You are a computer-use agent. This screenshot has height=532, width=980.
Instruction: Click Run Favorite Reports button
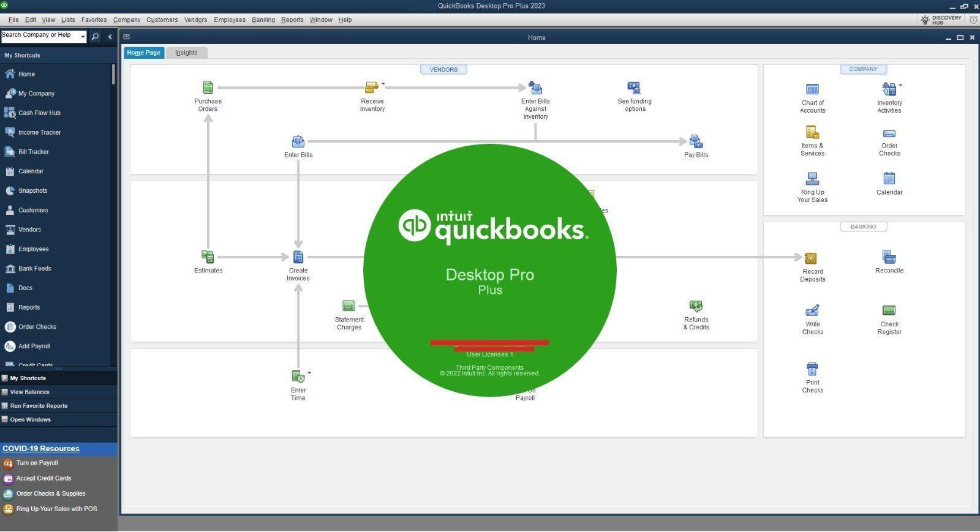pos(58,406)
